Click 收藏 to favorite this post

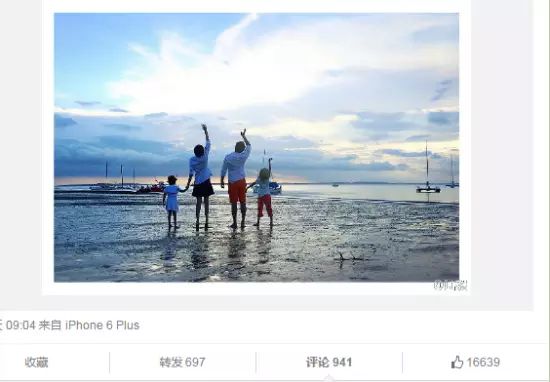click(x=36, y=362)
